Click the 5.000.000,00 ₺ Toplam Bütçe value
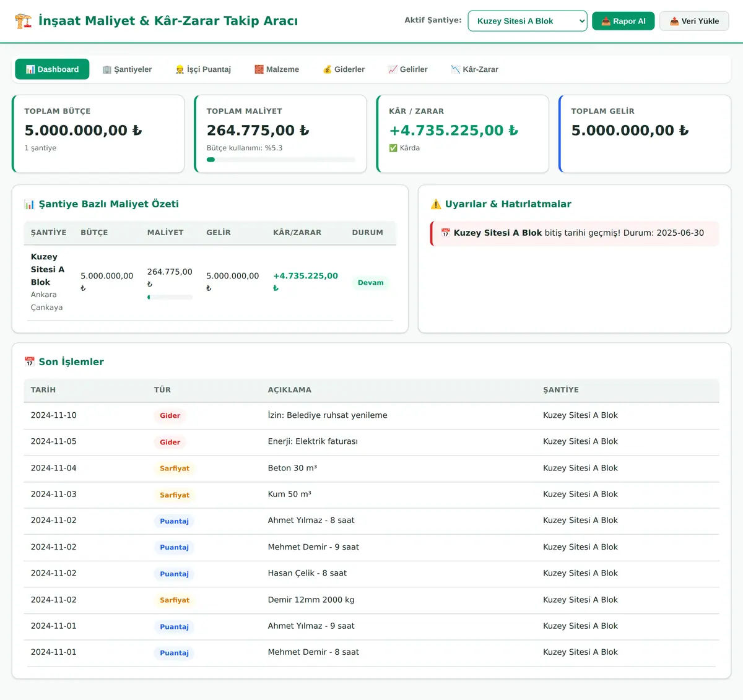The image size is (743, 700). coord(83,131)
